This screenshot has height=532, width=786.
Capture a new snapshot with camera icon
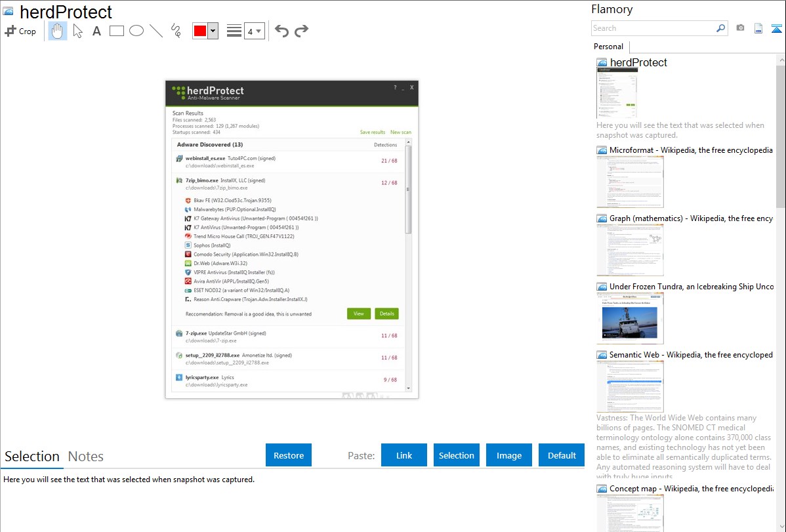click(740, 28)
